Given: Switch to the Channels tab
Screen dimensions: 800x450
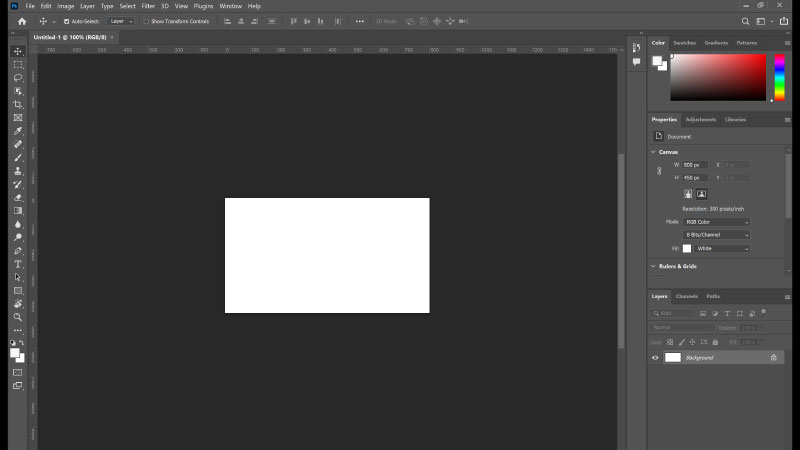Looking at the screenshot, I should 687,296.
